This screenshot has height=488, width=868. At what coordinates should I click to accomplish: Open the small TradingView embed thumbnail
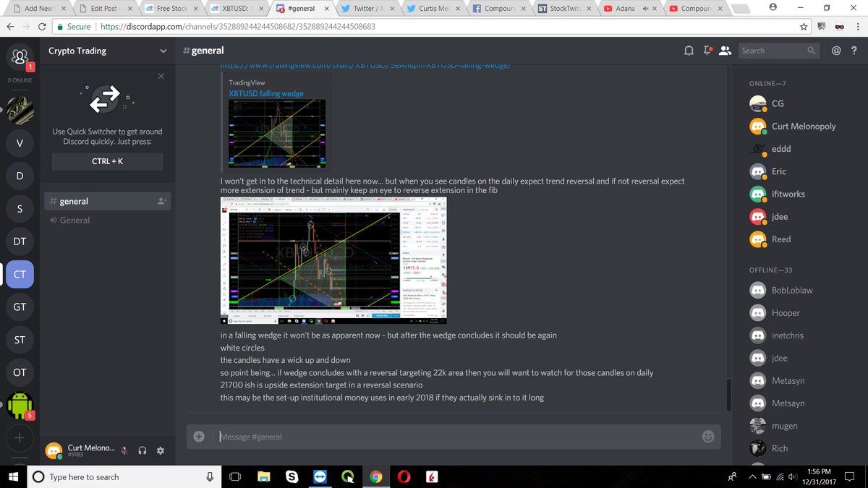point(277,133)
